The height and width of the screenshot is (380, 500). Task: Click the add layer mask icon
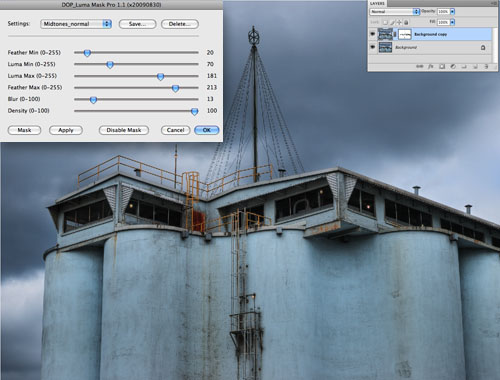442,66
